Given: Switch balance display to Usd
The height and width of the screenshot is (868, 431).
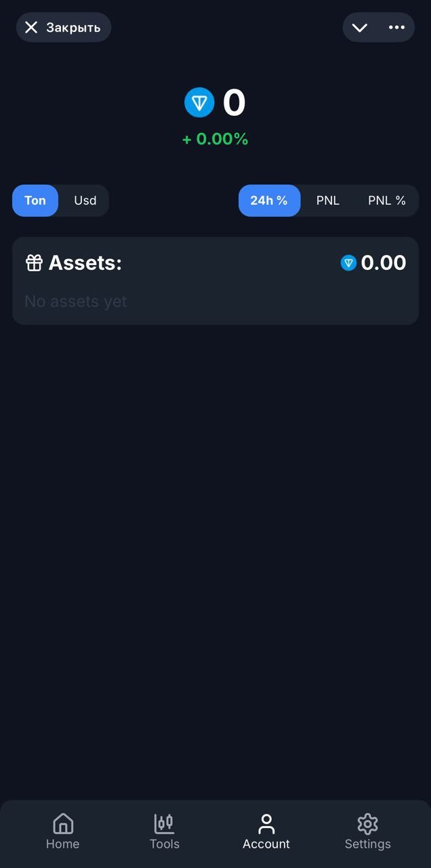Looking at the screenshot, I should pos(84,200).
